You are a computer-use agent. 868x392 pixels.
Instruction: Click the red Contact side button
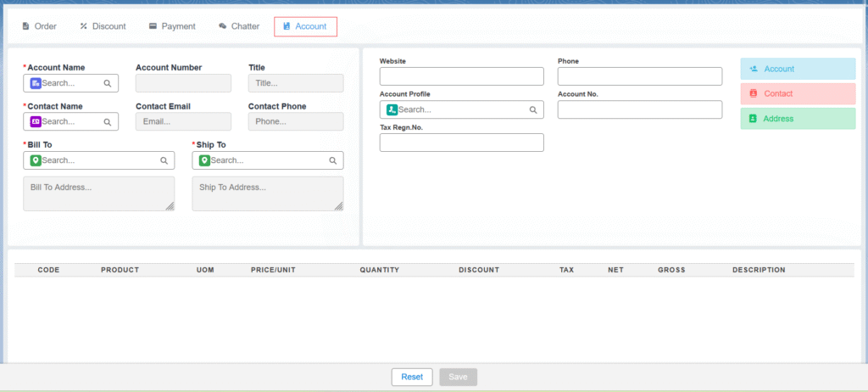(x=798, y=93)
